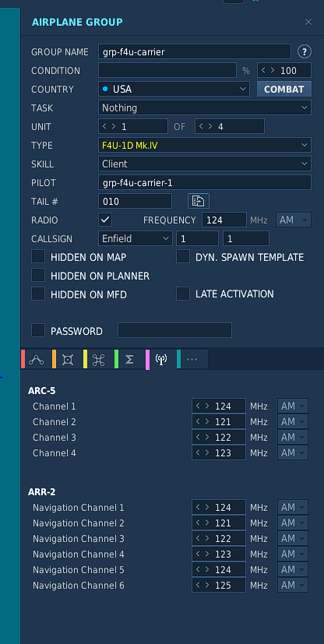Open the triggered actions tab icon

[x=99, y=360]
